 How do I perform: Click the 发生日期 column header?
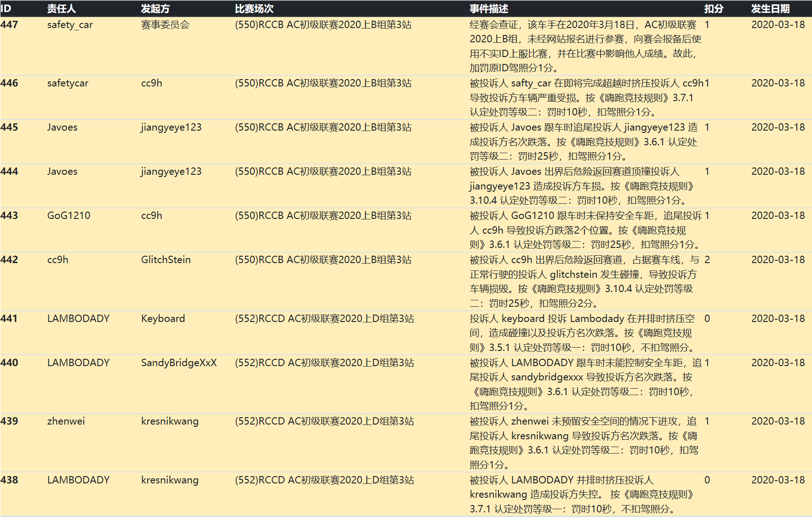coord(770,9)
